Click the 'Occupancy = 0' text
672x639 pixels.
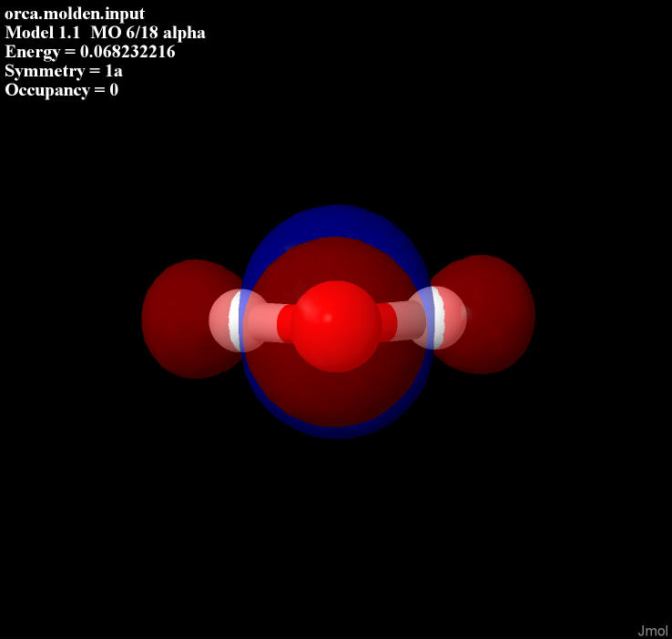click(x=61, y=90)
